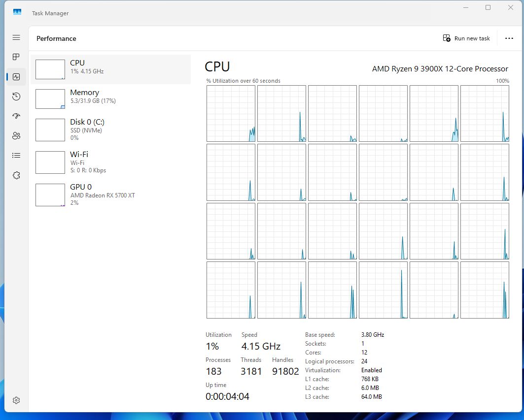Go to Processes page icon
The image size is (524, 420).
[16, 57]
